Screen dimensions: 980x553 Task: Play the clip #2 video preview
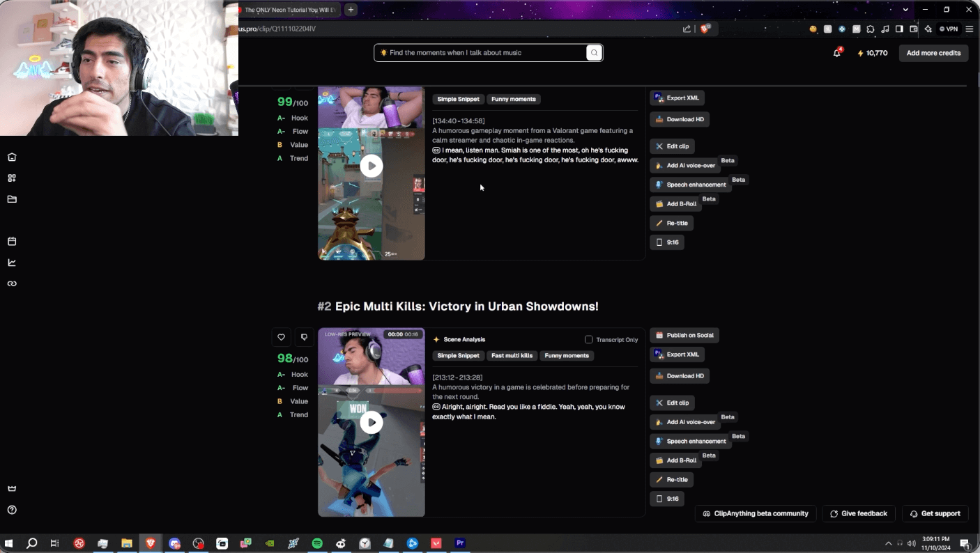point(372,422)
